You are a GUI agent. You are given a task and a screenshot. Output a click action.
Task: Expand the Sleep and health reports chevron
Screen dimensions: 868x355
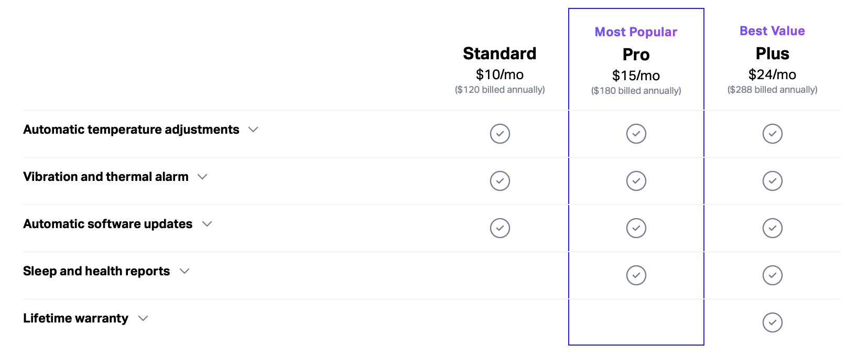click(x=185, y=271)
